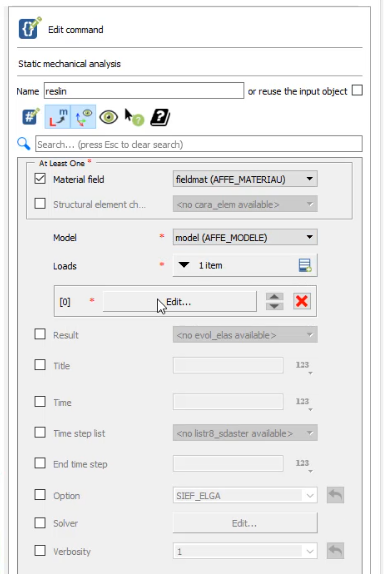Open the fieldmat (AFFE_MATERIAU) dropdown

(x=245, y=179)
